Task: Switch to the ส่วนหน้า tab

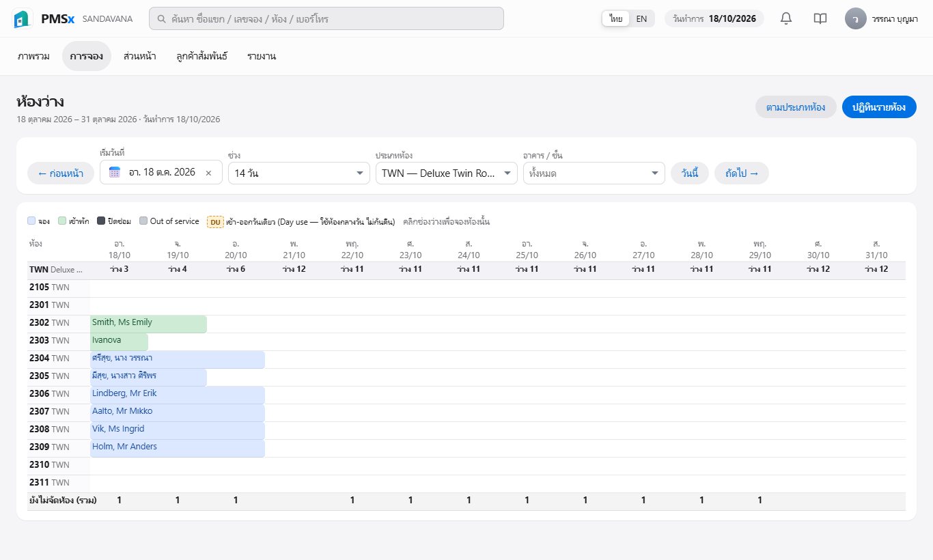Action: coord(140,56)
